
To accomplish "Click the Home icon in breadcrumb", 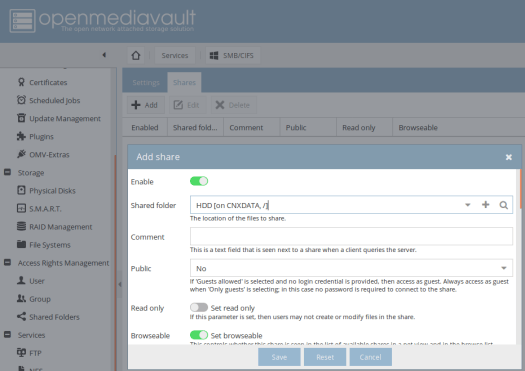I will tap(136, 55).
